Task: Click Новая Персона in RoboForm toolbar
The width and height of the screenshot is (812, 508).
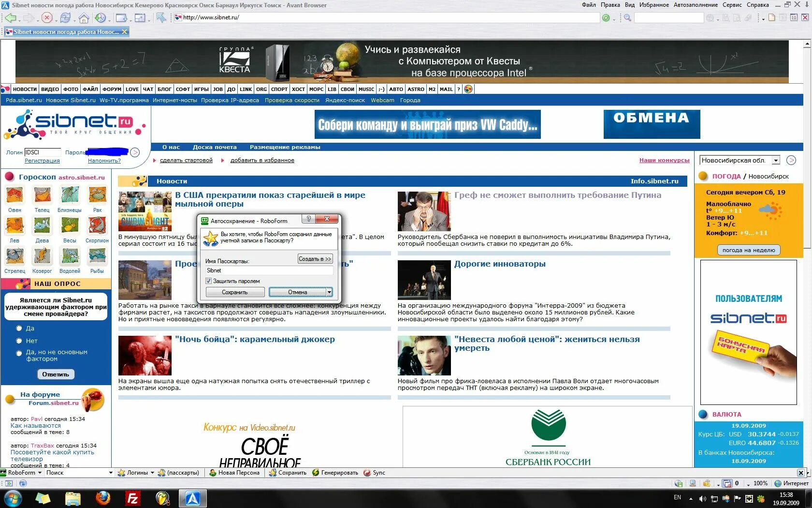Action: pos(234,473)
